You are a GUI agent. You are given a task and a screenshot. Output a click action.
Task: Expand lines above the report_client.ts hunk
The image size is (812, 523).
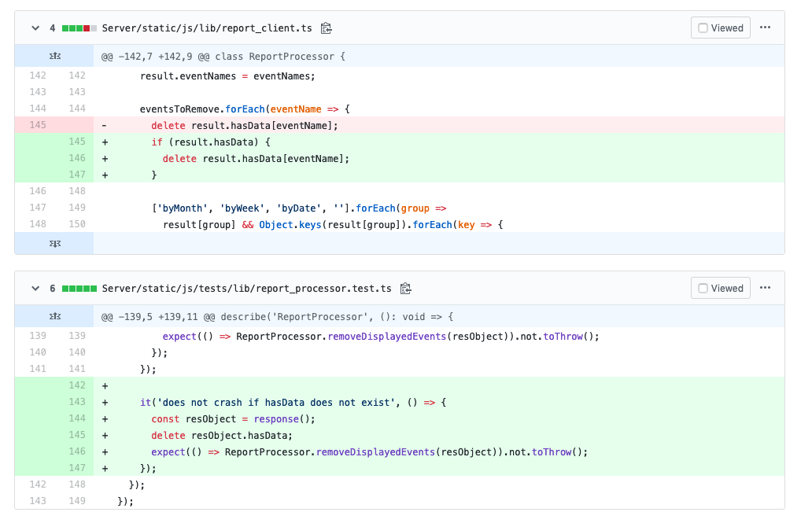point(54,56)
